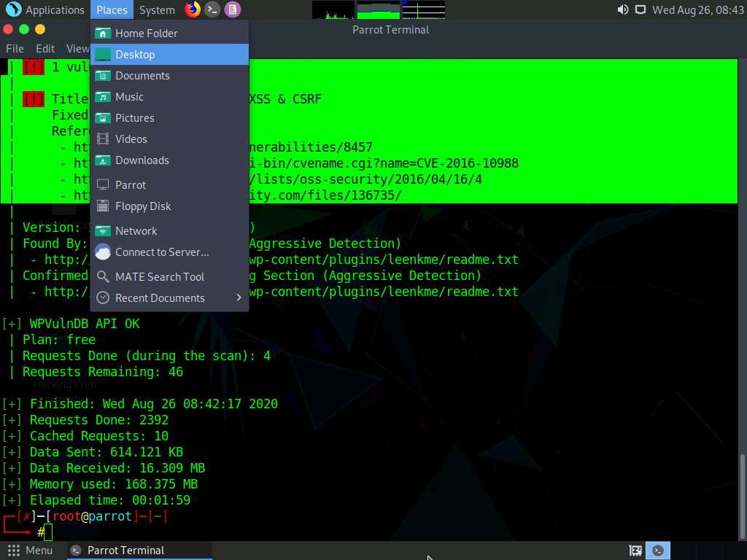Open the System menu
Screen dimensions: 747x560
point(155,9)
